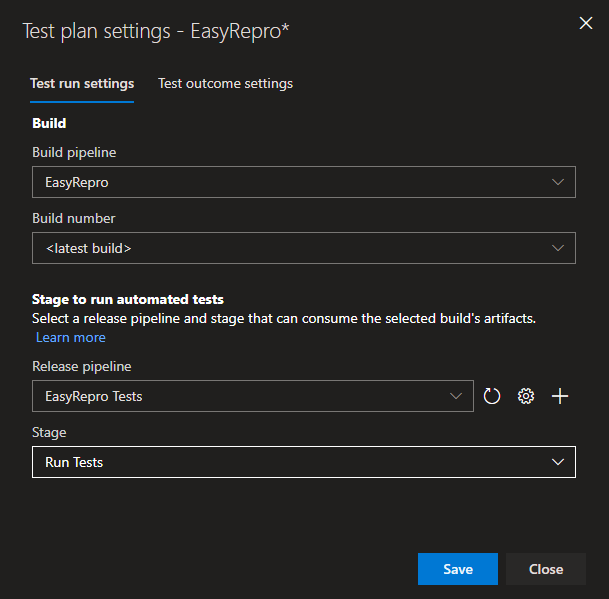
Task: Expand the Stage dropdown chevron
Action: coord(558,462)
